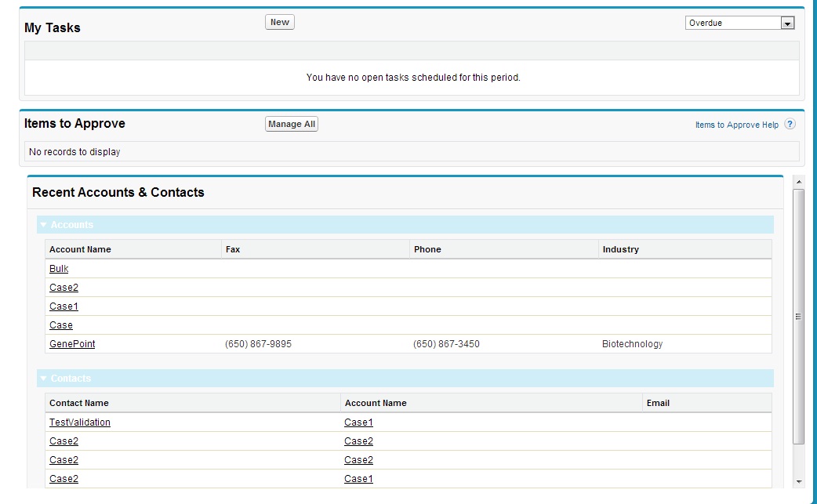Viewport: 817px width, 504px height.
Task: Open the TestValidation contact link
Action: click(80, 422)
